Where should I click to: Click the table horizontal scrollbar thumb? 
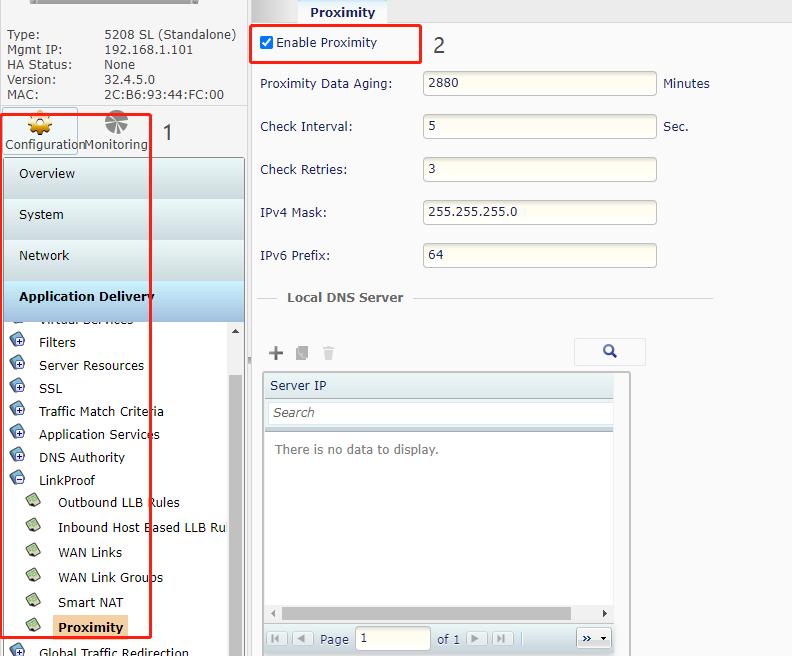(x=426, y=614)
